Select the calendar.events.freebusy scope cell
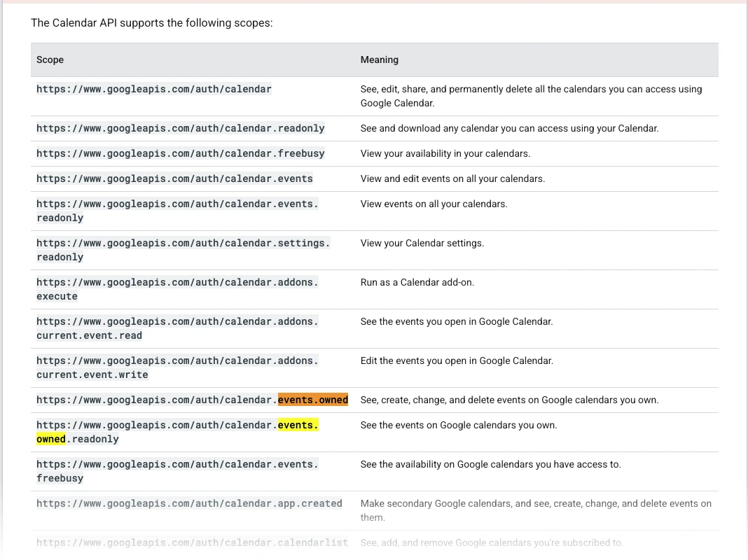748x560 pixels. pos(177,471)
